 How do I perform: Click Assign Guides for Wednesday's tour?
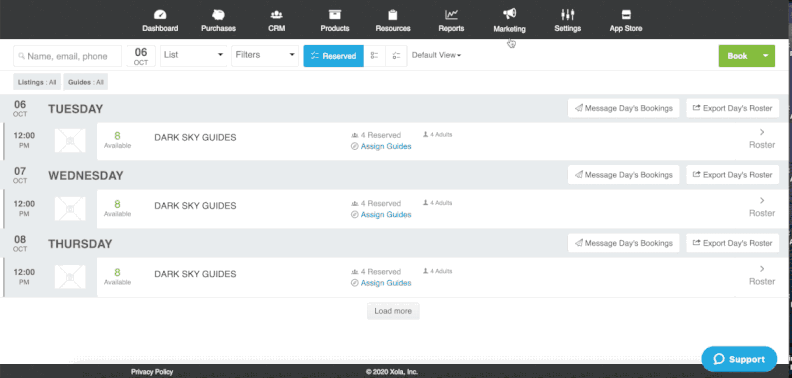386,215
